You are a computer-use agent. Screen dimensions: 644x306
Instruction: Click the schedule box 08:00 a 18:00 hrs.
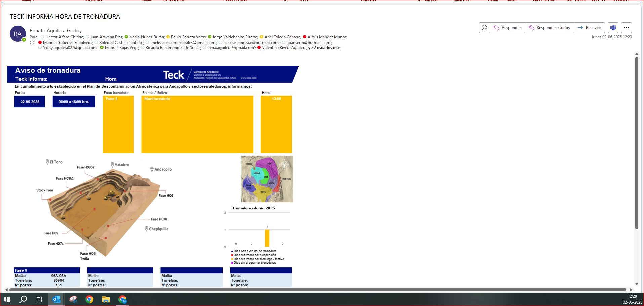tap(74, 102)
